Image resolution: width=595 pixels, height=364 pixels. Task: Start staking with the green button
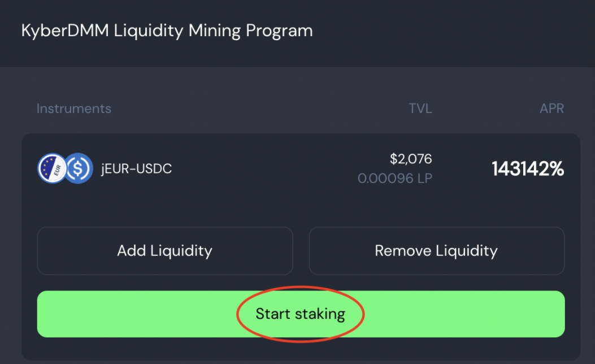pos(301,314)
